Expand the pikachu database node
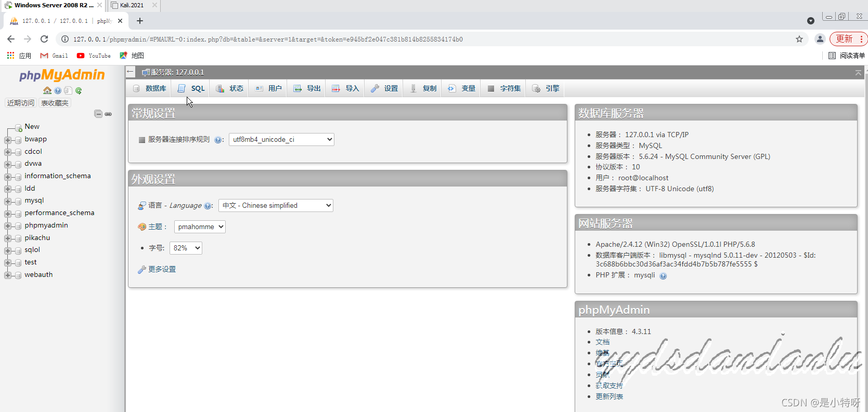This screenshot has width=868, height=412. tap(8, 238)
